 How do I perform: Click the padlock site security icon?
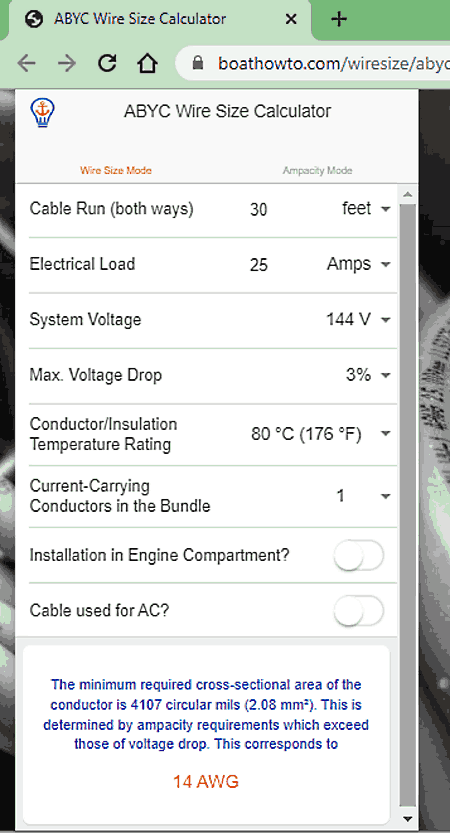[198, 64]
